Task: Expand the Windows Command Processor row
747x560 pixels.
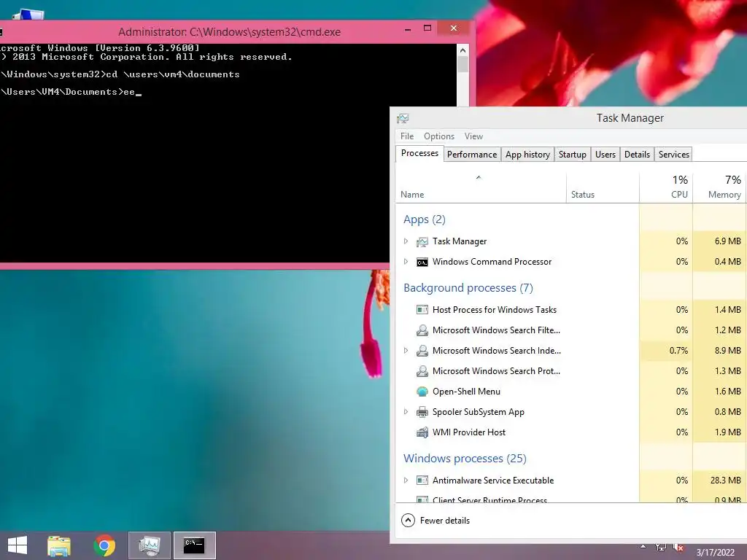Action: 406,262
